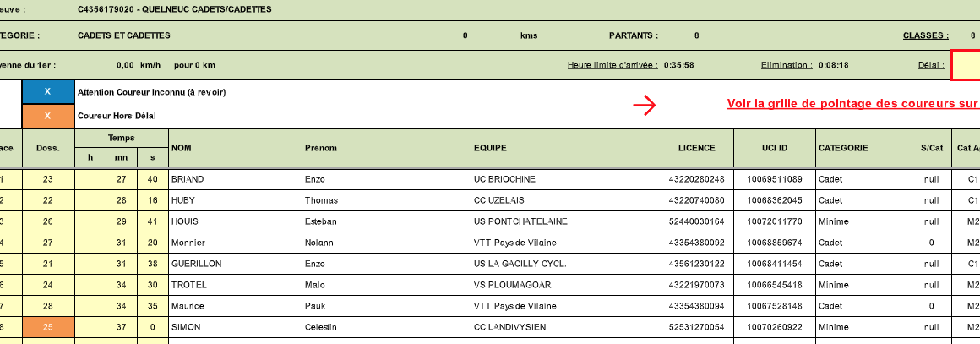Click the 'Heure limite d'arrivée' label

[x=612, y=65]
